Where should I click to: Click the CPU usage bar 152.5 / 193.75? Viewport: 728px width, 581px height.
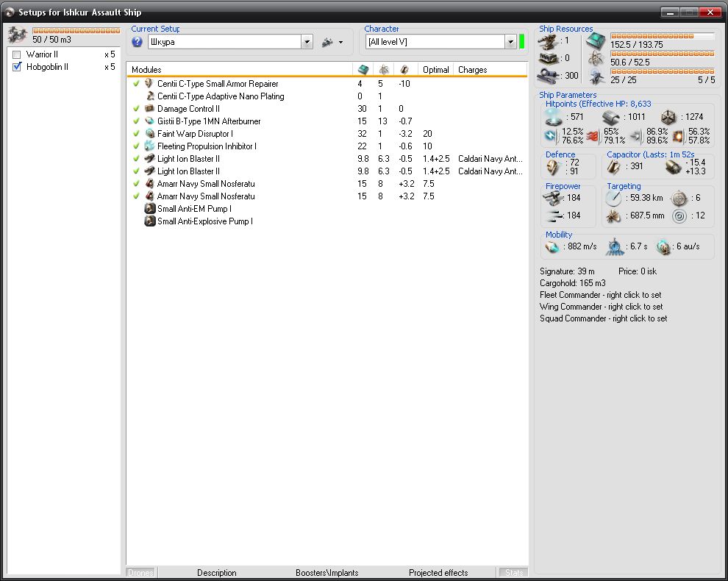tap(662, 36)
